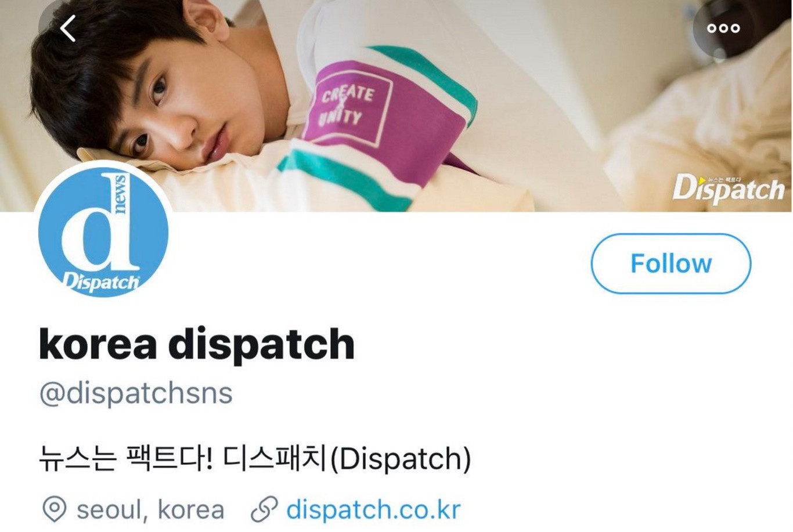
Task: Open the dispatch.co.kr website link
Action: tap(373, 509)
